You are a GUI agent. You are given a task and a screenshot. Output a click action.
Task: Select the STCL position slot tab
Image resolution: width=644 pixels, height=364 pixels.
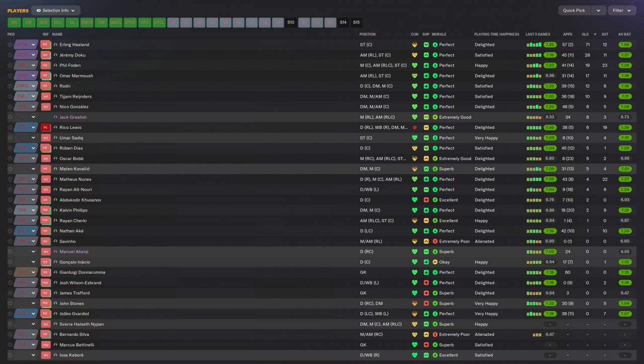159,22
